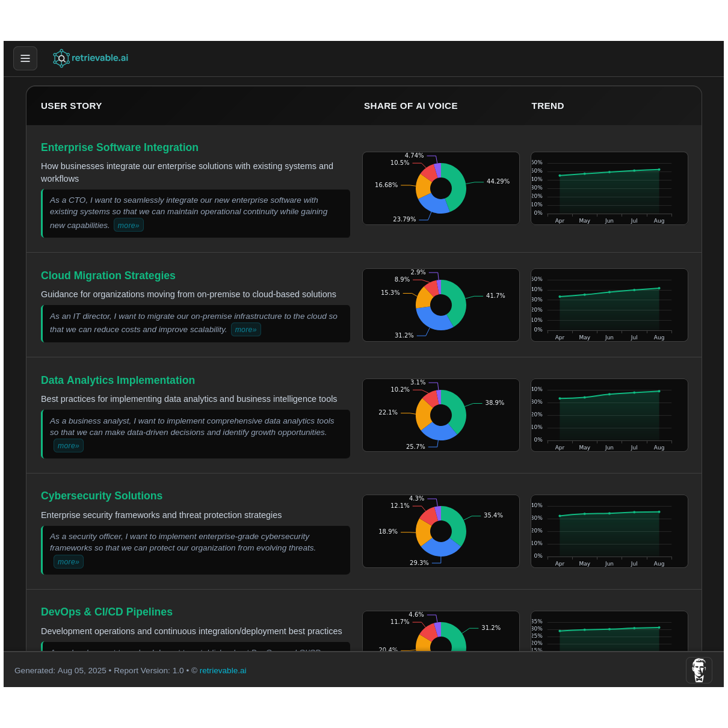Click the retrievable.ai hexagon logo icon
The image size is (728, 728).
(x=61, y=58)
